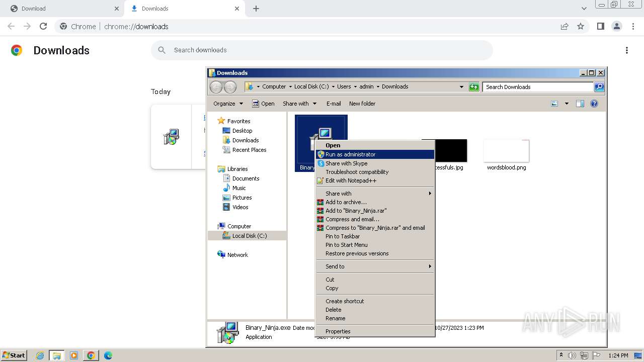Select Recent Places in navigation pane
The height and width of the screenshot is (362, 644).
click(x=245, y=150)
